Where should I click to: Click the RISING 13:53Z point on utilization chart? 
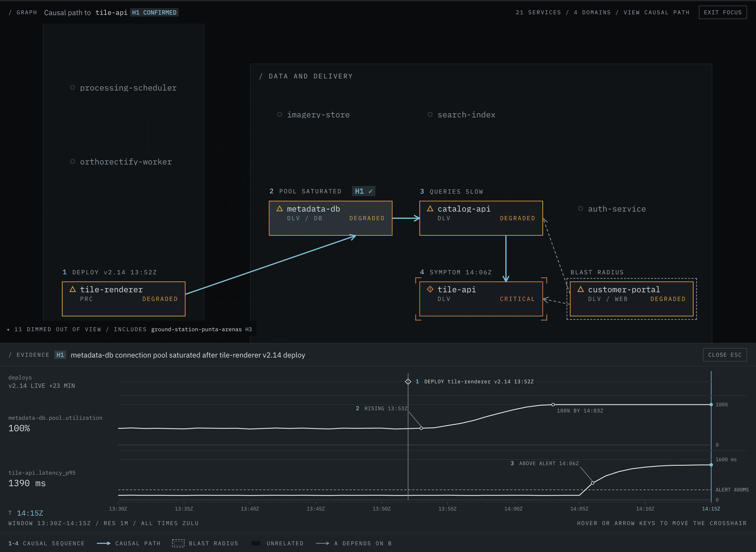pyautogui.click(x=421, y=428)
